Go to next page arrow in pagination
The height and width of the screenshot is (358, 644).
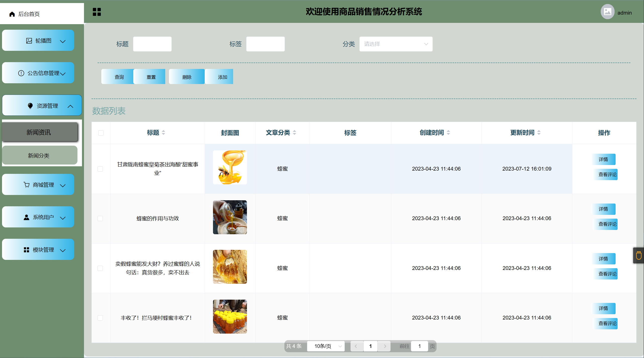point(384,346)
